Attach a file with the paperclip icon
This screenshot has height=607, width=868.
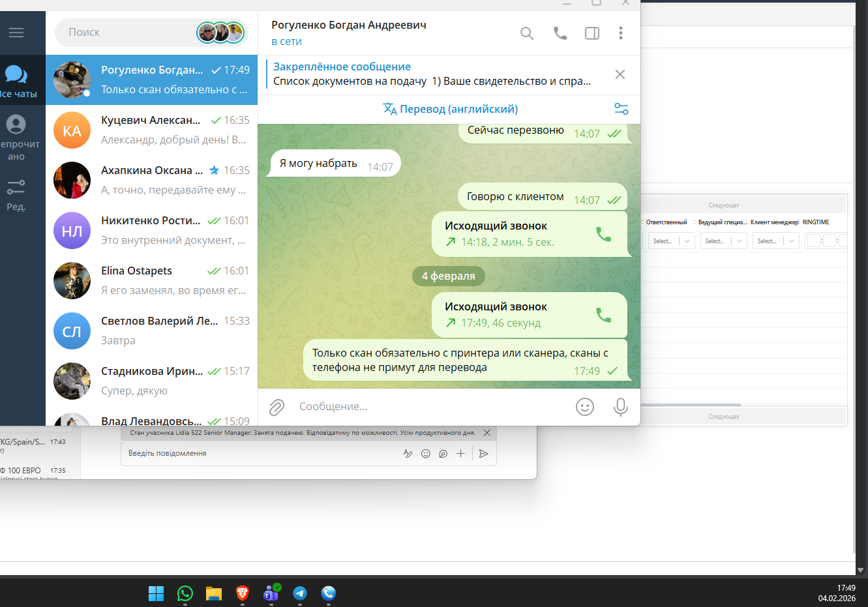tap(277, 407)
